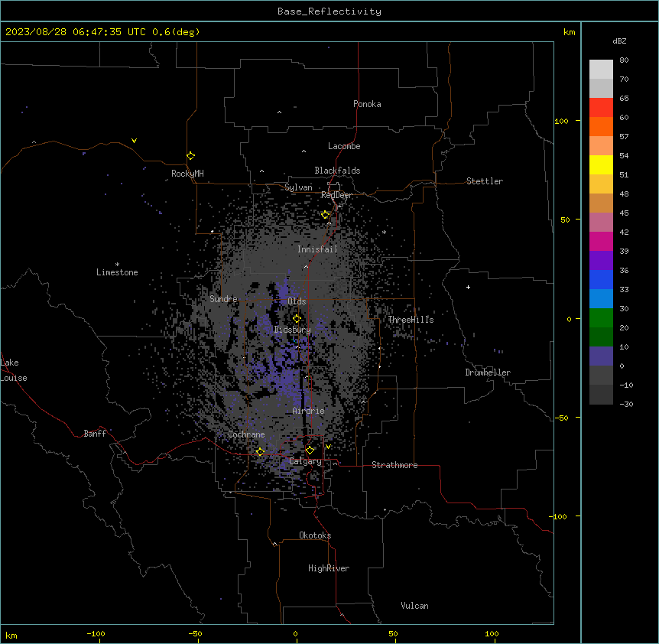This screenshot has width=659, height=644.
Task: Click the -30 value at the legend bottom
Action: (626, 404)
